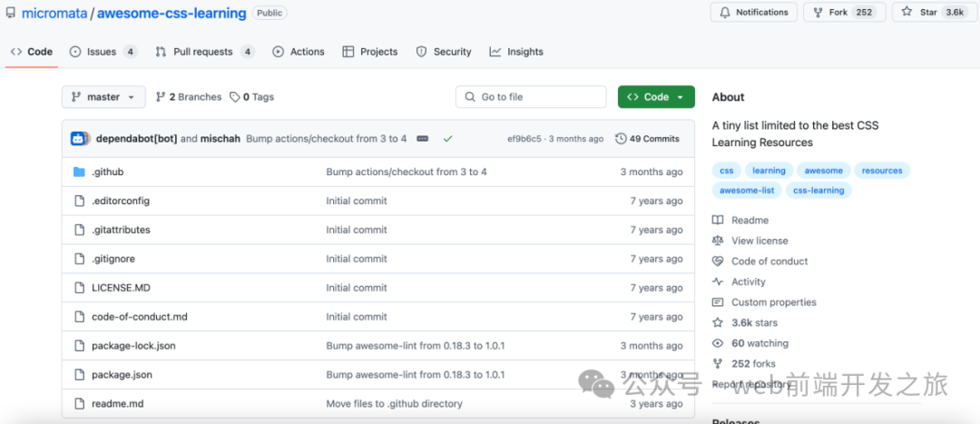Open the 0 Tags page
Image resolution: width=980 pixels, height=424 pixels.
coord(251,97)
